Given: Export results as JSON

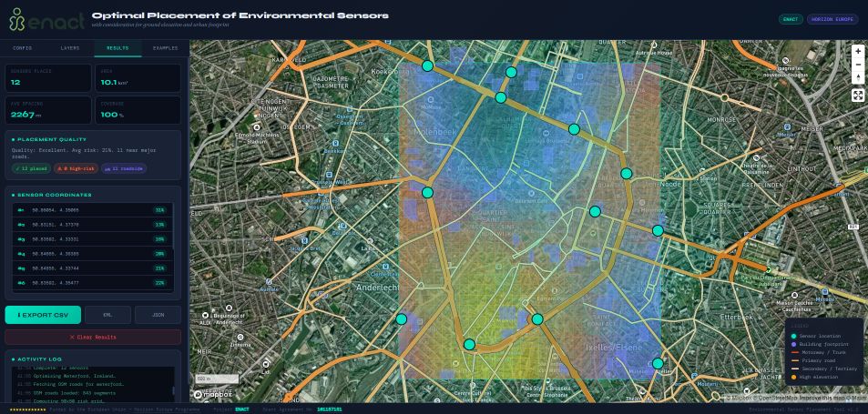Looking at the screenshot, I should click(158, 315).
